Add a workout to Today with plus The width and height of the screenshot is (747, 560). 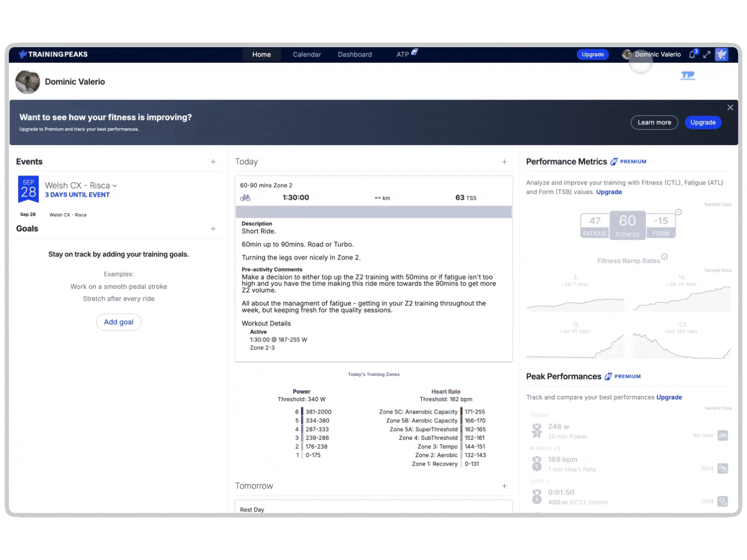click(504, 162)
